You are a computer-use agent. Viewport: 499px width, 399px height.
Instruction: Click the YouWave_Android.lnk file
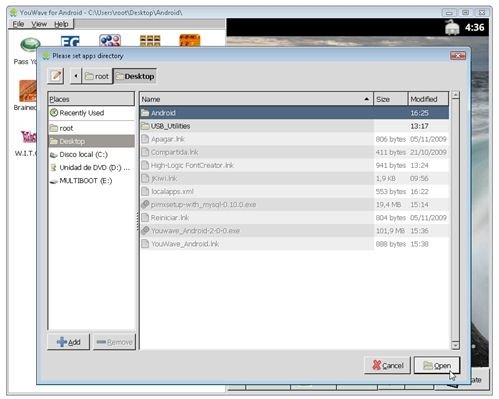click(x=294, y=244)
